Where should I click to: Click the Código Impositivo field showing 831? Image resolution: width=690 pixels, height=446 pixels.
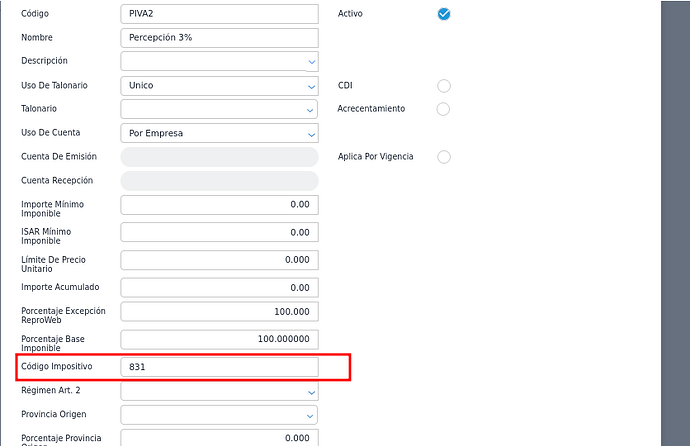coord(219,367)
